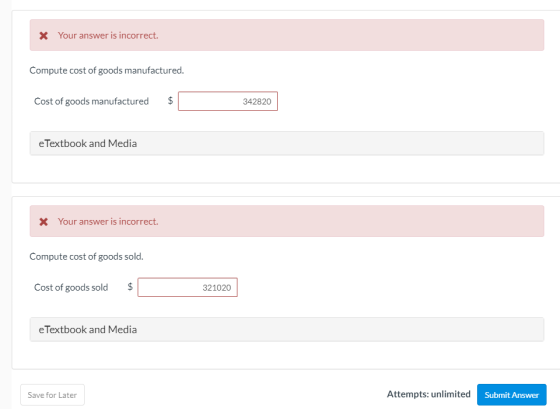
Task: Expand eTextbook and Media under cost of goods sold
Action: coord(287,329)
